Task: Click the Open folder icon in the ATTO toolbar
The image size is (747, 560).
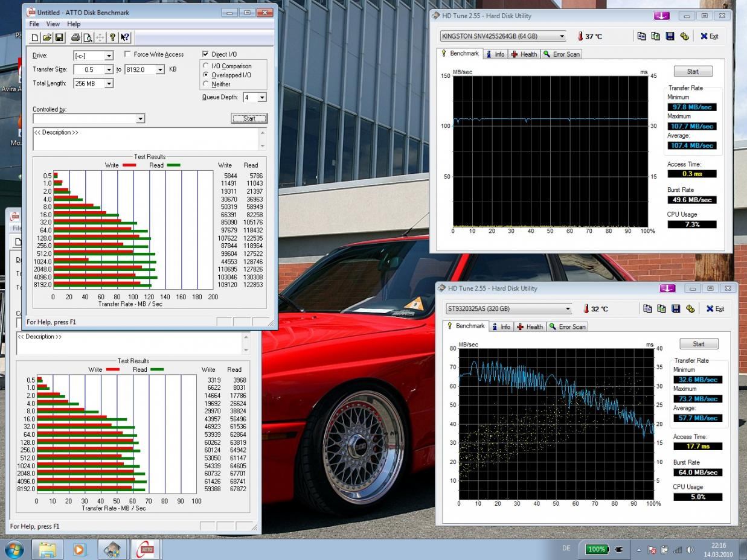Action: [x=47, y=38]
